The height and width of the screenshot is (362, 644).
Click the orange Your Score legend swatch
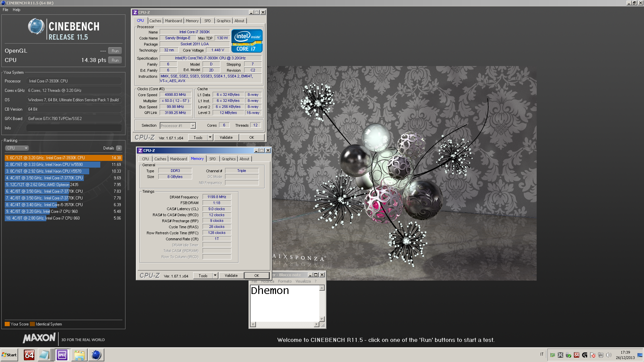coord(7,324)
